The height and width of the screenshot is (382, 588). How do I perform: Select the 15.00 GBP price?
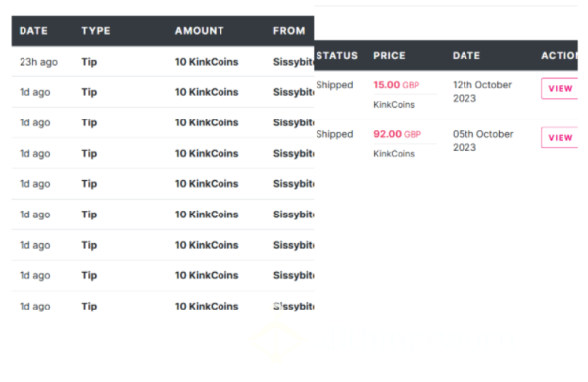[x=396, y=85]
